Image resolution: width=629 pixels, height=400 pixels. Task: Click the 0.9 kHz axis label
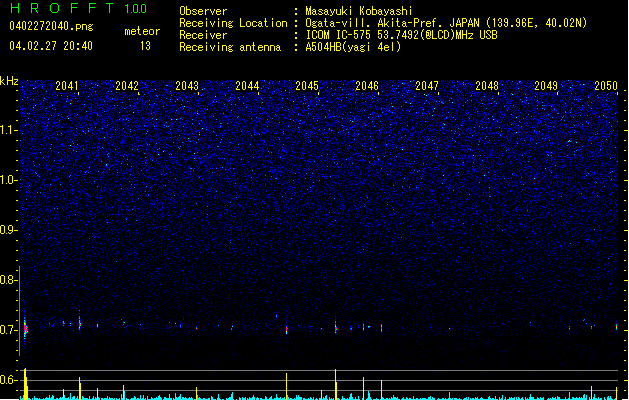tap(8, 230)
